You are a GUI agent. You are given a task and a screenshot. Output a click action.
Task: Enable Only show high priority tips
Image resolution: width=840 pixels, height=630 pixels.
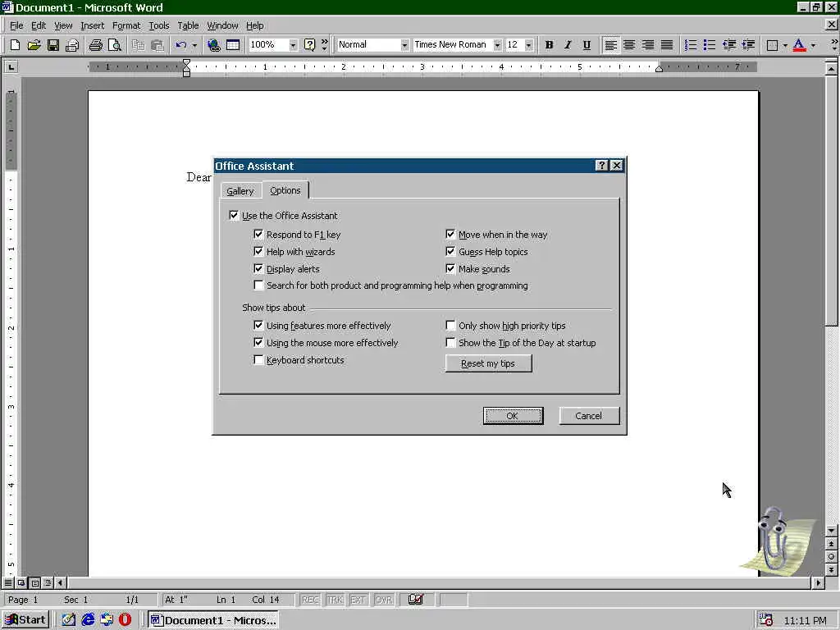coord(450,325)
